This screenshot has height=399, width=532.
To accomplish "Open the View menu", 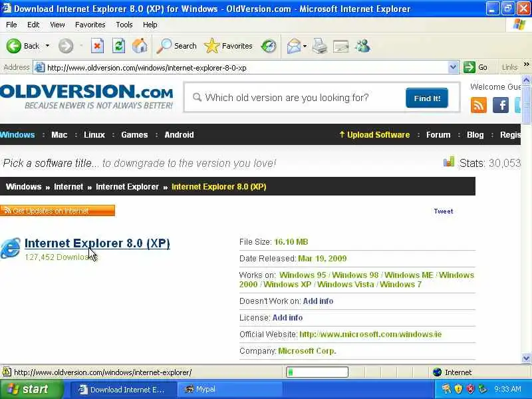I will [57, 25].
